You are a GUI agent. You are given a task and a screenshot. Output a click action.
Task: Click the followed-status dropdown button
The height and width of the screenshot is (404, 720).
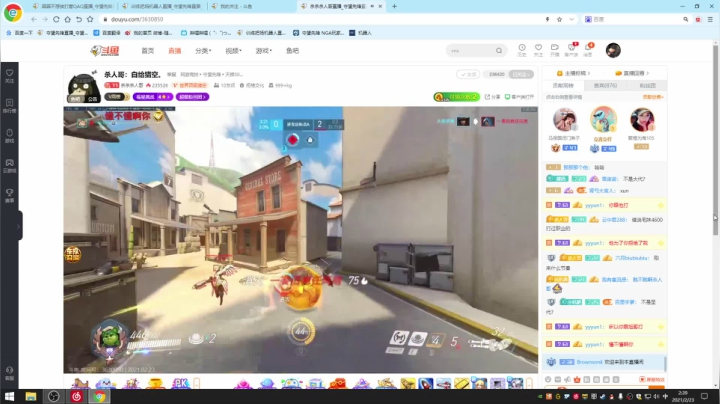[521, 74]
